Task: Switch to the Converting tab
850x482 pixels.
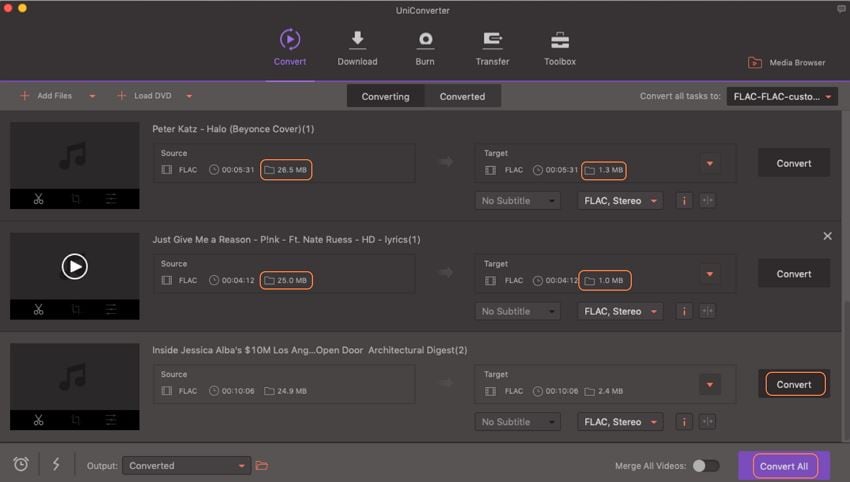Action: point(385,97)
